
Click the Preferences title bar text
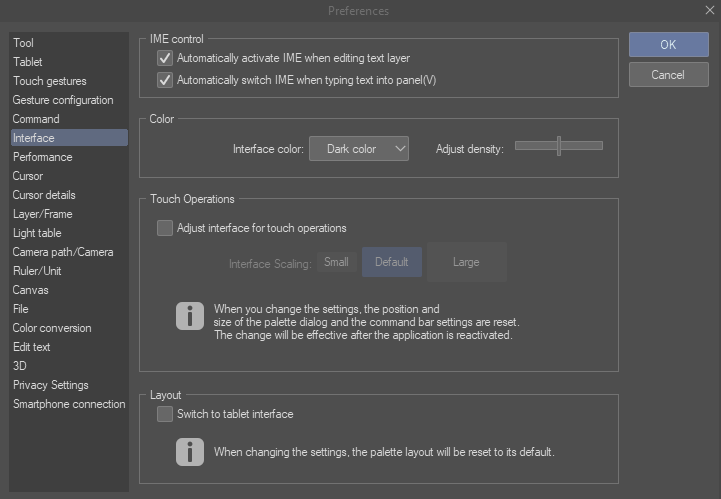(358, 11)
